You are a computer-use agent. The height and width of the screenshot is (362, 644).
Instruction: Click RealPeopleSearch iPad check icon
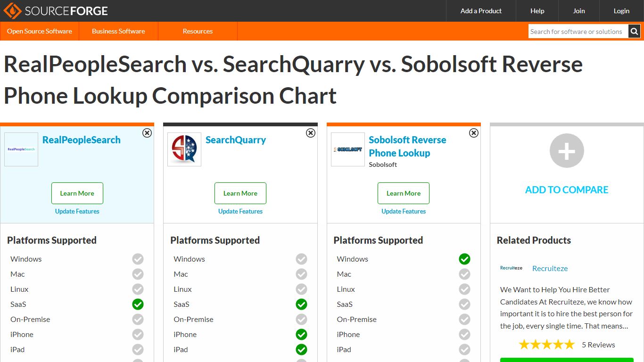(138, 349)
